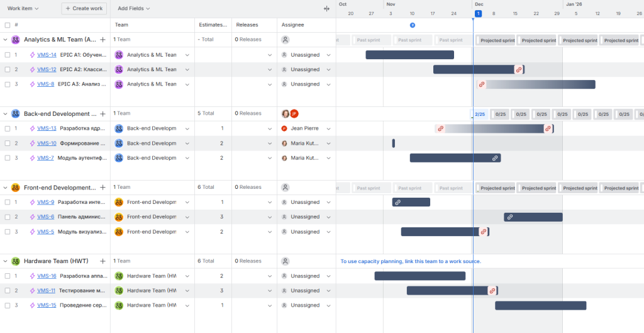Image resolution: width=644 pixels, height=333 pixels.
Task: Click the JP assignee avatar in Back-end header
Action: (x=294, y=114)
